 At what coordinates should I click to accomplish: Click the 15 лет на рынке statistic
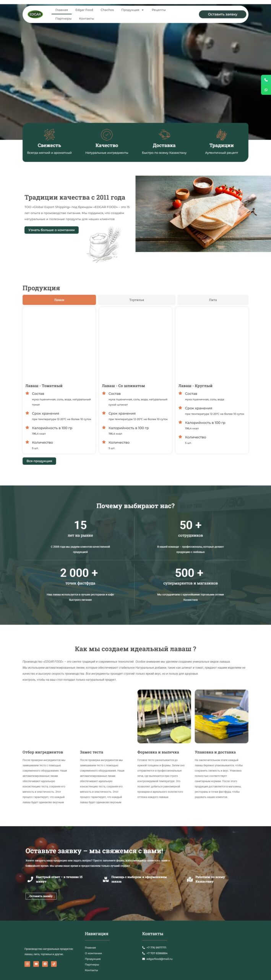coord(80,529)
